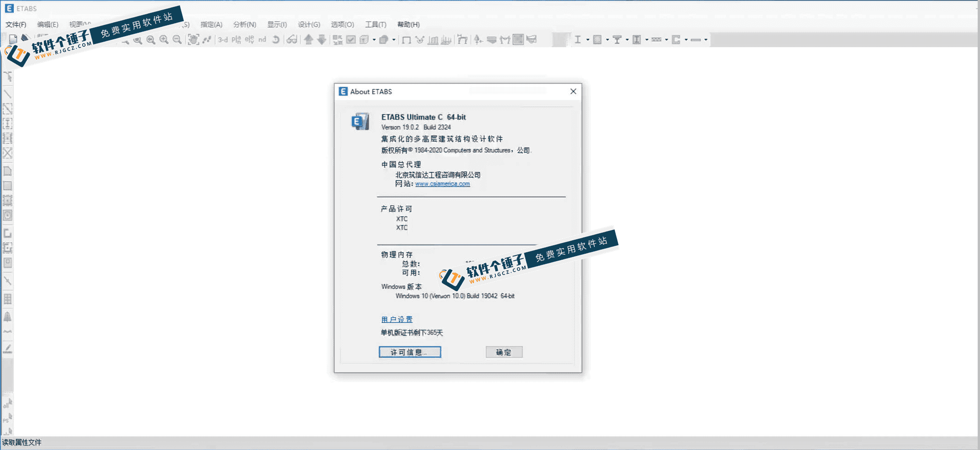Click the '单机版证书剩下365天' text

click(412, 333)
